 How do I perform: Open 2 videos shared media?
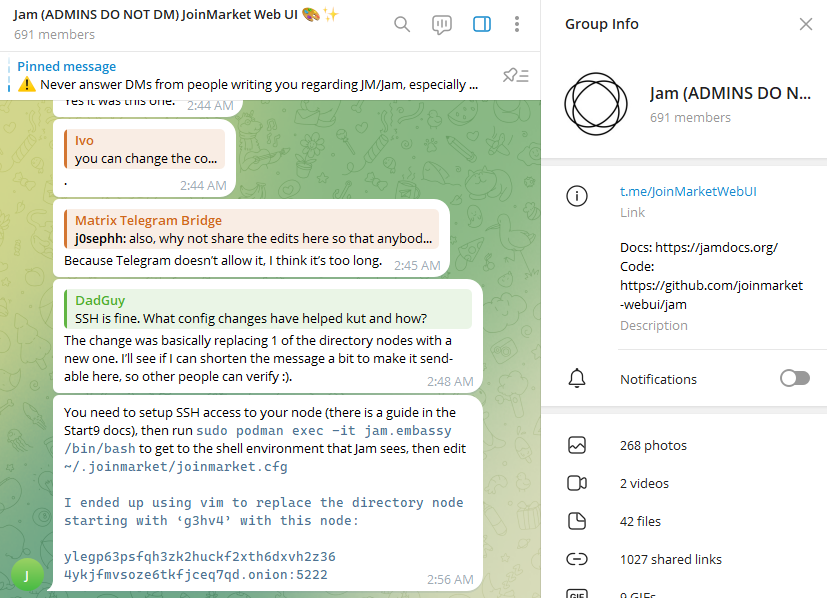(x=644, y=484)
